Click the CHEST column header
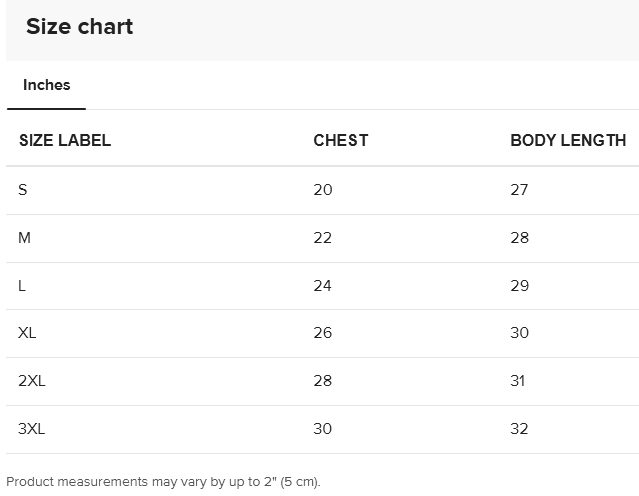The image size is (639, 496). 340,141
